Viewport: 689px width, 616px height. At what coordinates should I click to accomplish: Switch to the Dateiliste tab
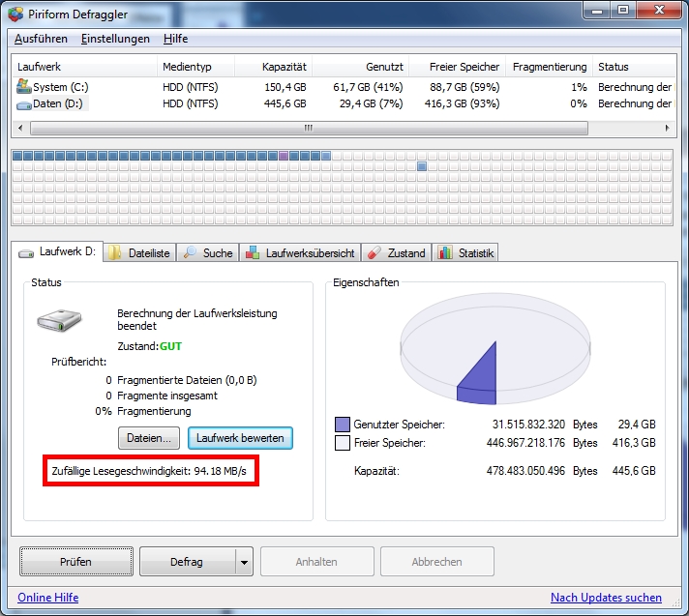(139, 253)
